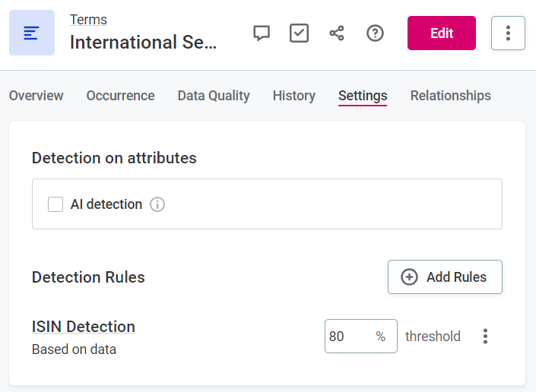Click the threshold percentage input field
Image resolution: width=536 pixels, height=392 pixels.
pyautogui.click(x=350, y=337)
